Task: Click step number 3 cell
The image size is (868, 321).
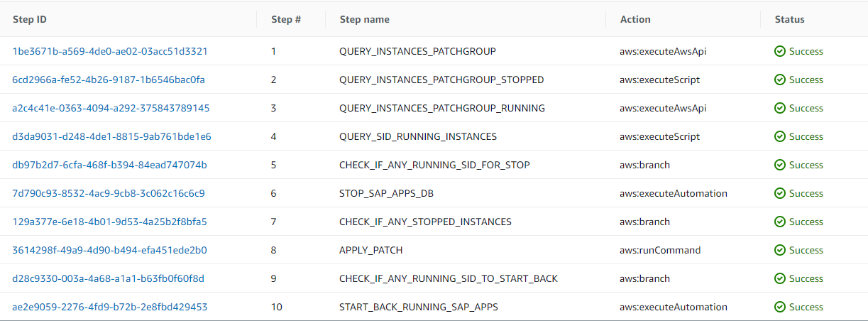Action: pos(274,108)
